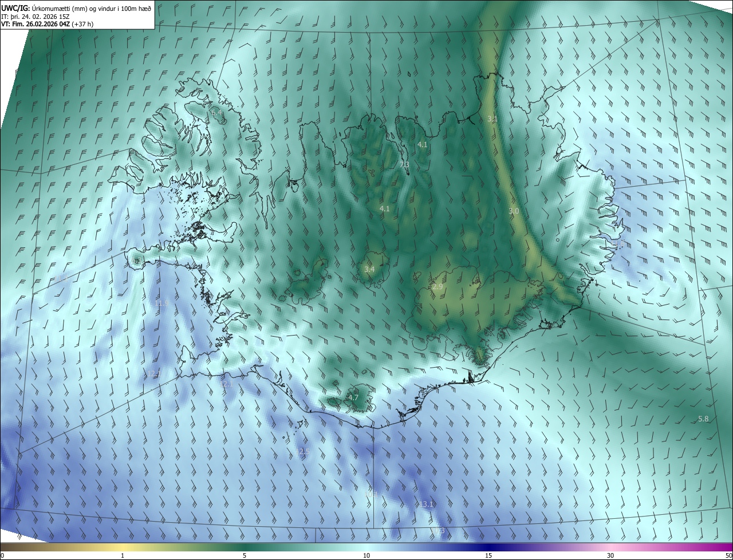Click the 12.5 value on the map
The height and width of the screenshot is (560, 733).
(303, 452)
